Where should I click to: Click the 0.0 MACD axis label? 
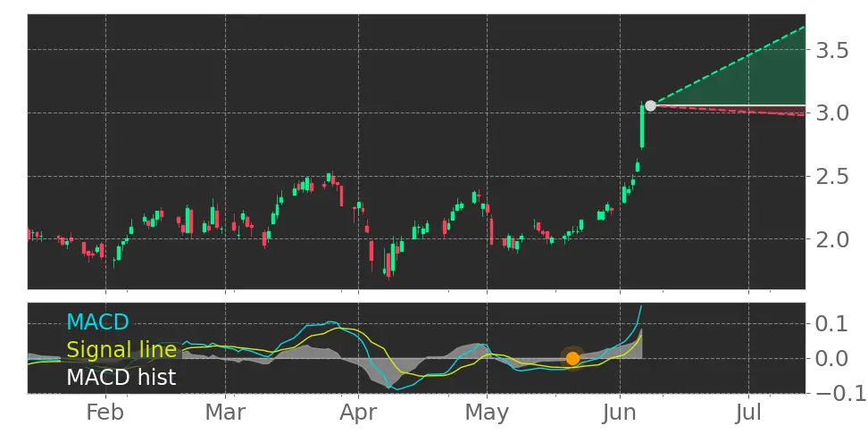point(833,359)
